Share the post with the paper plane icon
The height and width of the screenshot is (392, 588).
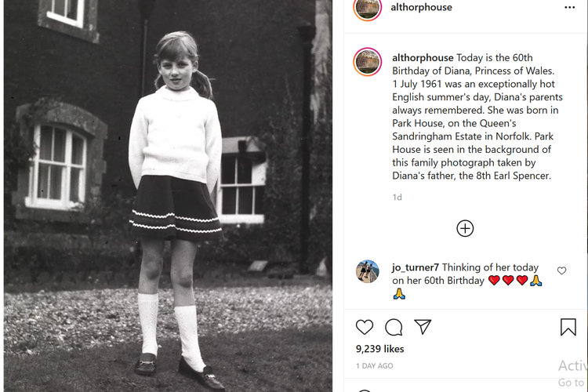[423, 327]
